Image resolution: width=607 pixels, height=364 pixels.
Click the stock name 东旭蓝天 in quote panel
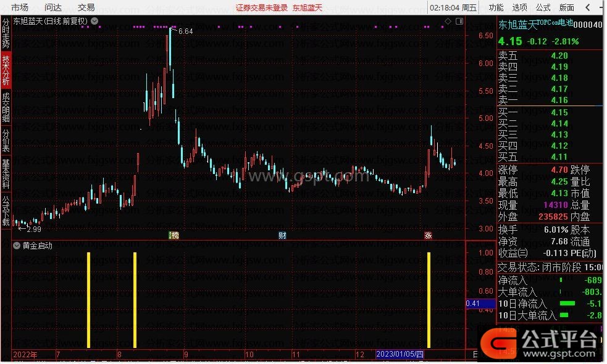coord(517,25)
